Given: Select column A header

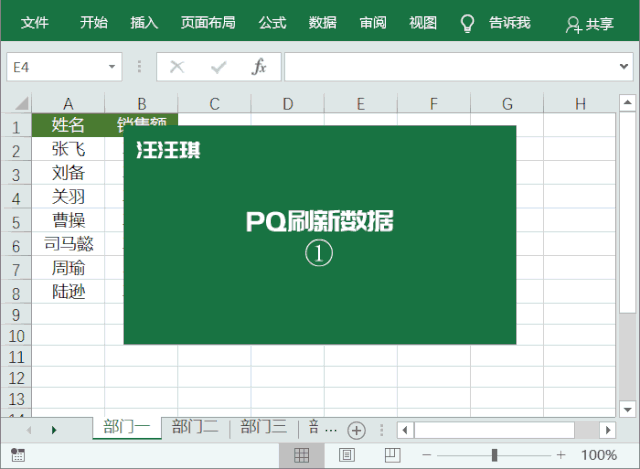Looking at the screenshot, I should [68, 104].
